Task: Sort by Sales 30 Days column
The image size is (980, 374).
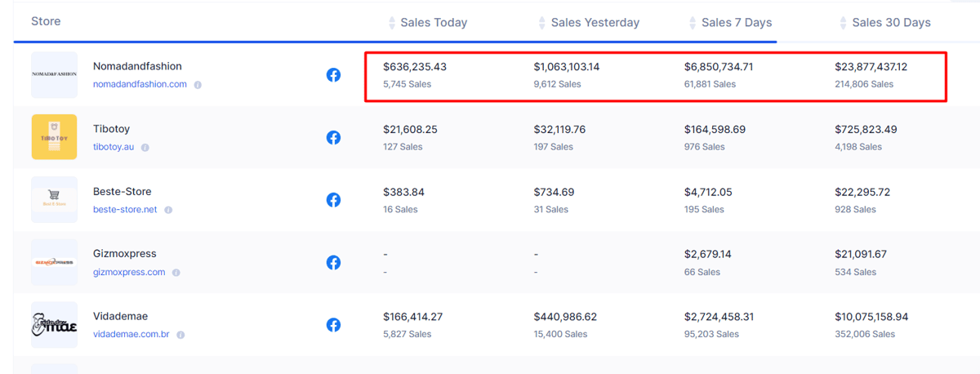Action: click(x=884, y=22)
